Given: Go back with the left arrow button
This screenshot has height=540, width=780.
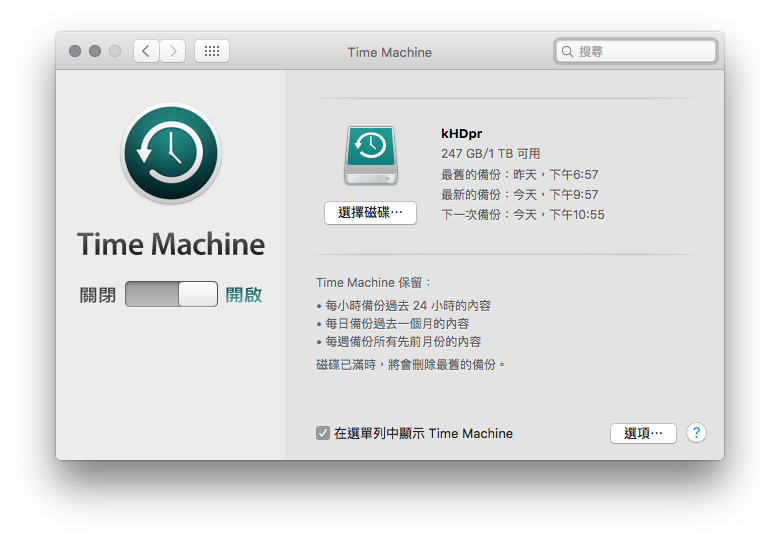Looking at the screenshot, I should pos(146,51).
